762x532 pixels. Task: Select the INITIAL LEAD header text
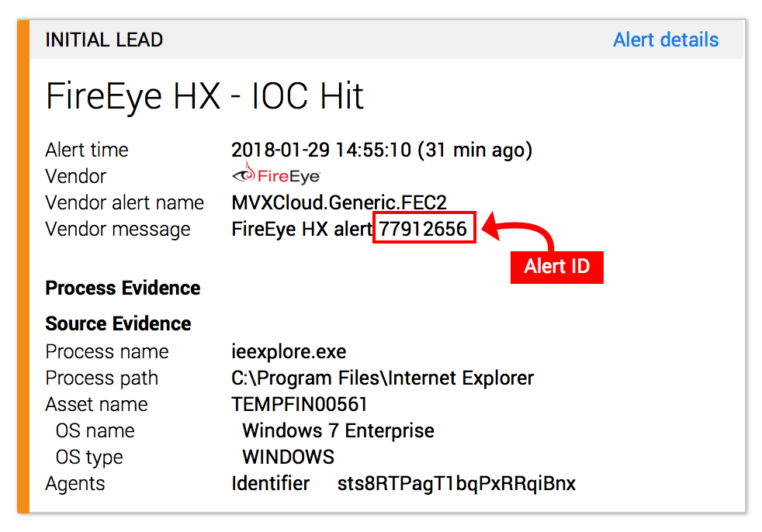tap(104, 40)
